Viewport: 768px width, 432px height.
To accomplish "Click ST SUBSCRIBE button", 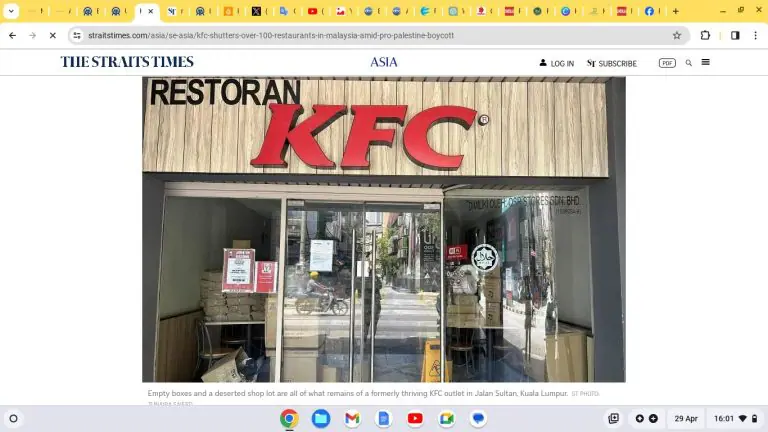I will click(x=612, y=63).
